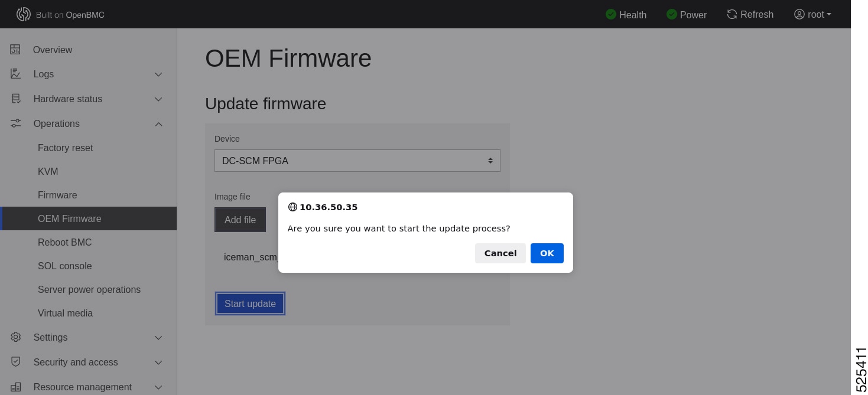This screenshot has width=868, height=395.
Task: Click the Hardware status icon
Action: (15, 99)
